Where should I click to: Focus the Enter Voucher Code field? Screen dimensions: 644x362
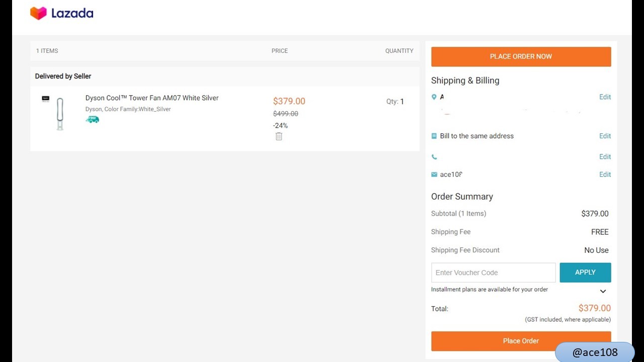(494, 273)
